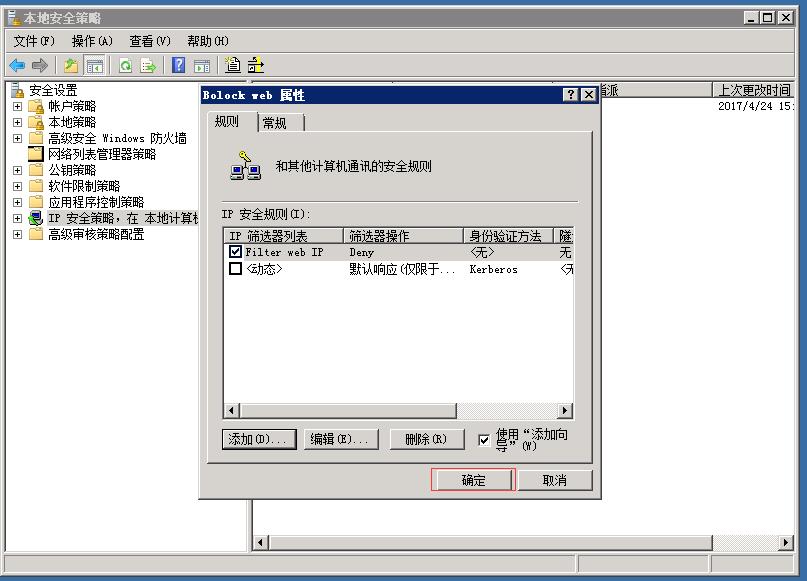Screen dimensions: 807x581
Task: Click the Show/Hide action pane icon
Action: click(204, 67)
